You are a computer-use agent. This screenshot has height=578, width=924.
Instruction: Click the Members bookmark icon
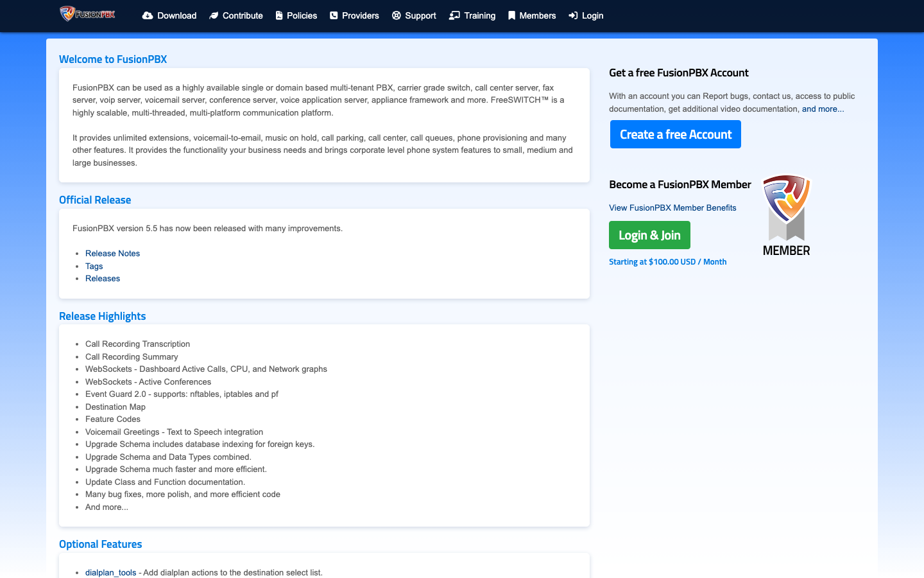pyautogui.click(x=511, y=15)
